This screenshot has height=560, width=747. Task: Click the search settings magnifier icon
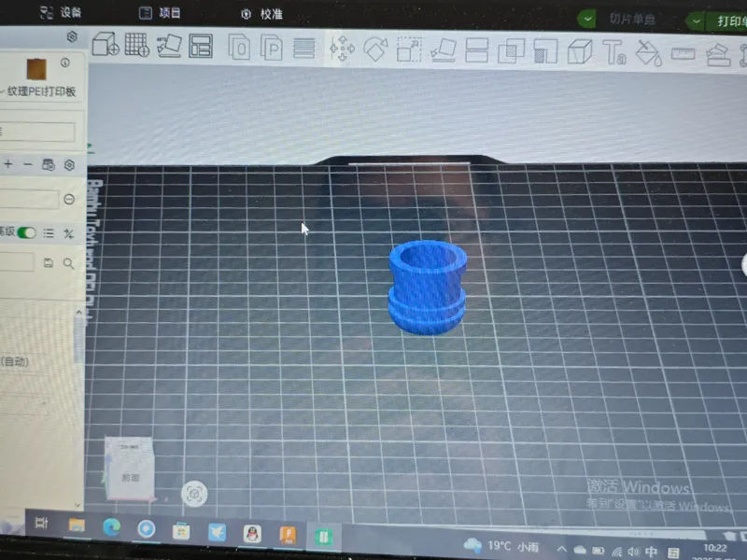68,264
